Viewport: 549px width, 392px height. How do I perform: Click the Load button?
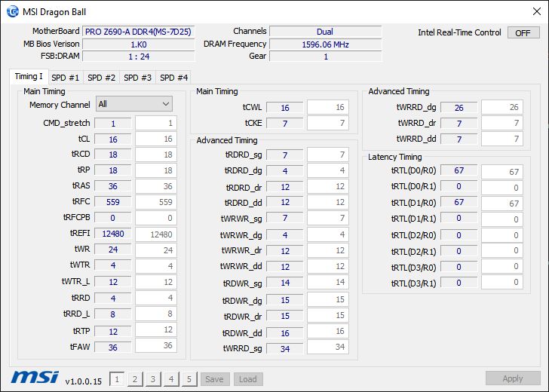tap(248, 379)
